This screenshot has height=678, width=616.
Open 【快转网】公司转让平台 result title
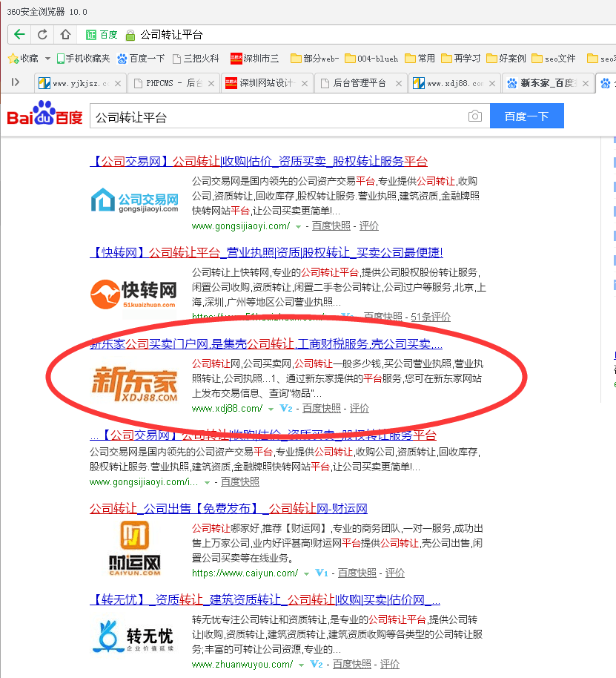(x=267, y=252)
